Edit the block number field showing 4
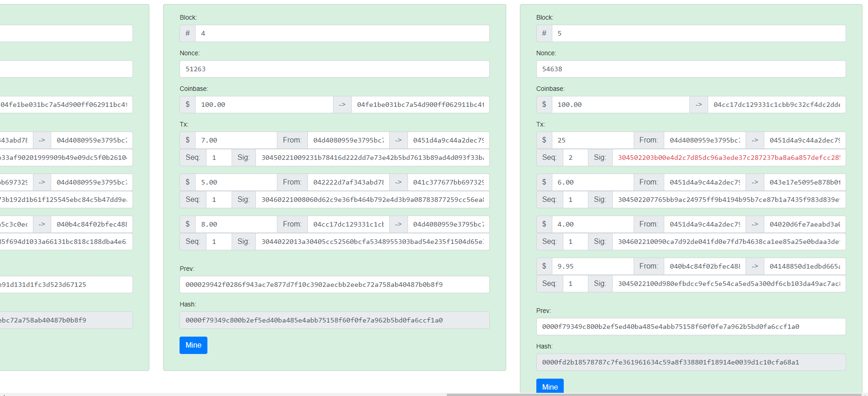The image size is (868, 396). click(342, 33)
